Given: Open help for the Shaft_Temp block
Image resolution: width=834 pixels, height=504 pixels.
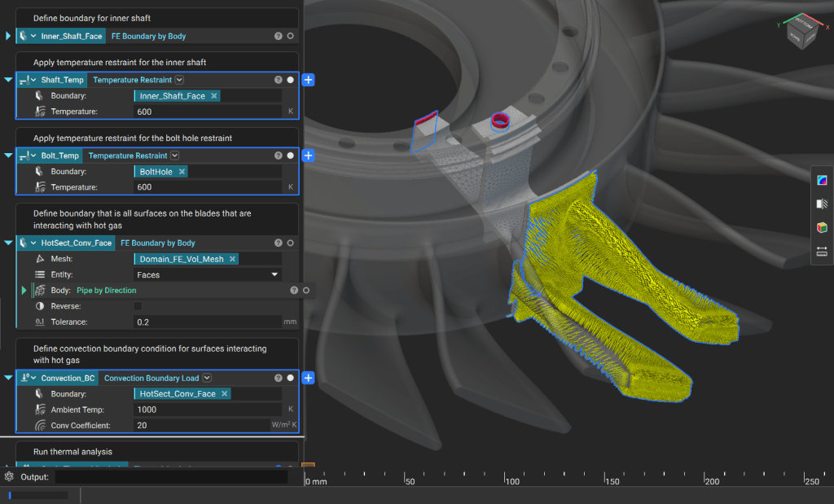Looking at the screenshot, I should click(279, 80).
